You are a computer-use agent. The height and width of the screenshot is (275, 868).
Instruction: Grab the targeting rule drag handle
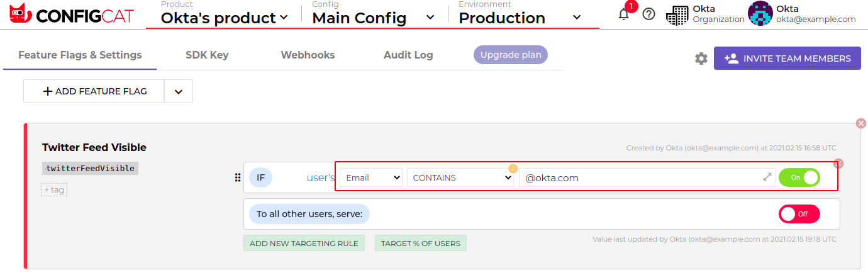click(238, 177)
